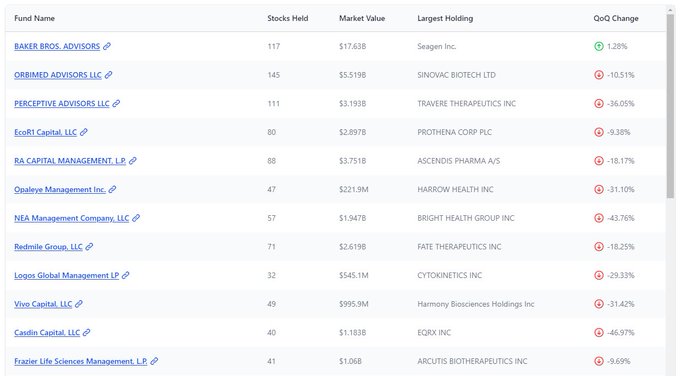Screen dimensions: 680x376
Task: Open EcoR1 Capital, LLC fund link
Action: pos(46,132)
